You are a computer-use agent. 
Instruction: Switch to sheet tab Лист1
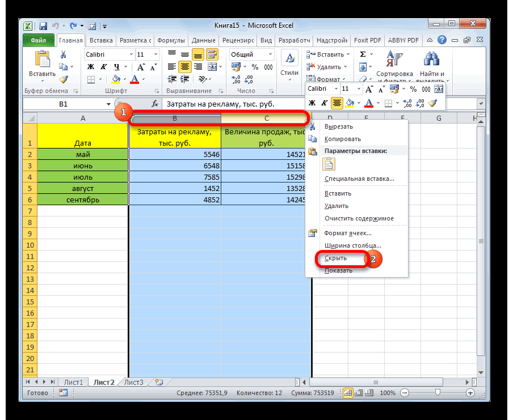point(74,382)
